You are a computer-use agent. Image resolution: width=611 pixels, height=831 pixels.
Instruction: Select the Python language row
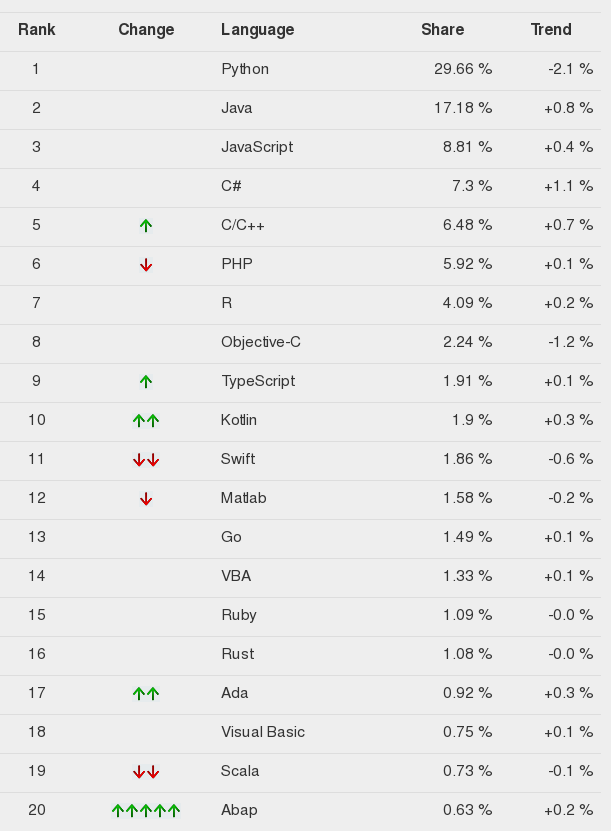300,71
